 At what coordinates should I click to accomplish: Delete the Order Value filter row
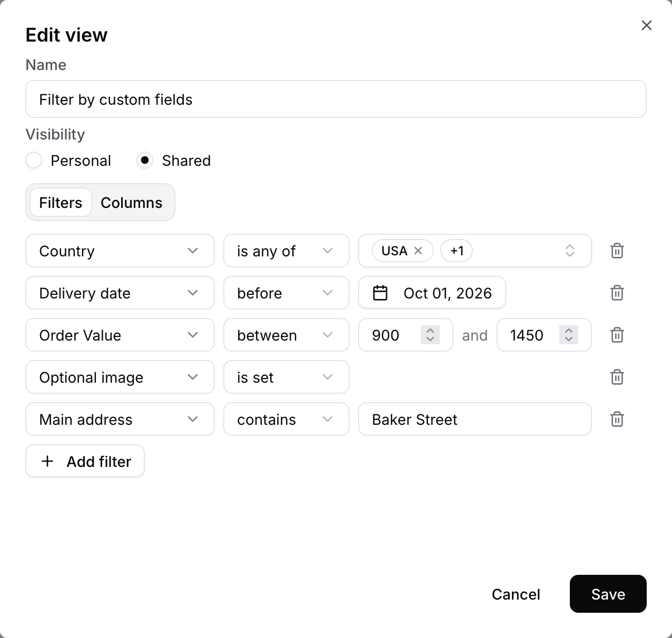617,335
